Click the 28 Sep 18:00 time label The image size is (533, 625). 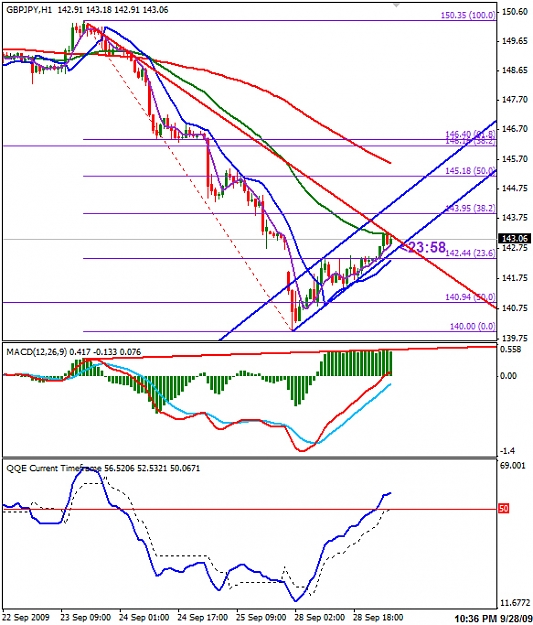click(378, 617)
